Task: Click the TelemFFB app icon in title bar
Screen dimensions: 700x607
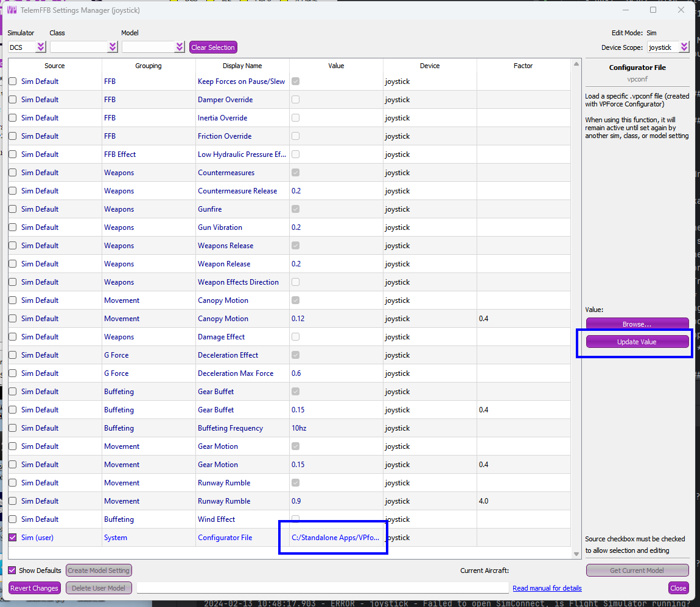Action: click(x=12, y=10)
